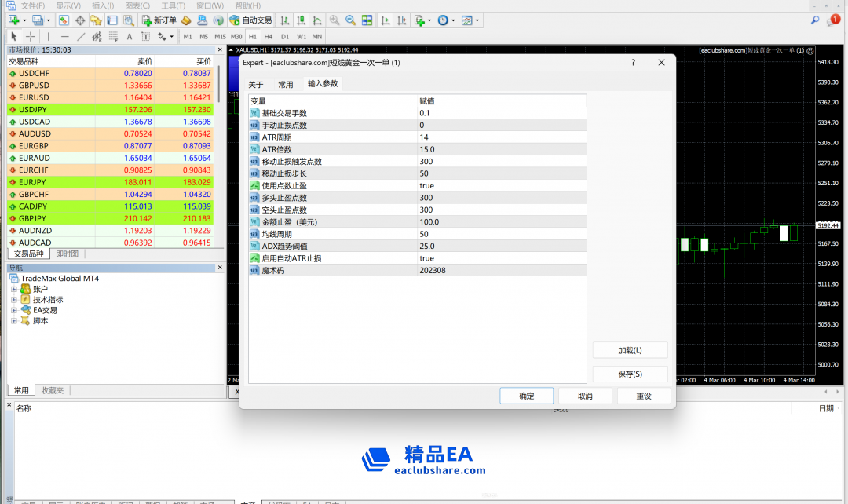848x504 pixels.
Task: Click the zoom in magnifier icon
Action: pyautogui.click(x=334, y=20)
